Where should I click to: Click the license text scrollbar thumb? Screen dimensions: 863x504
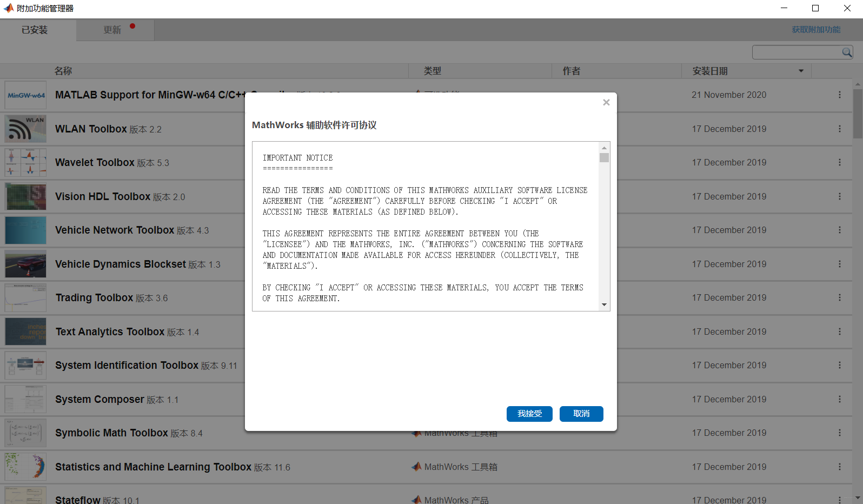point(604,158)
